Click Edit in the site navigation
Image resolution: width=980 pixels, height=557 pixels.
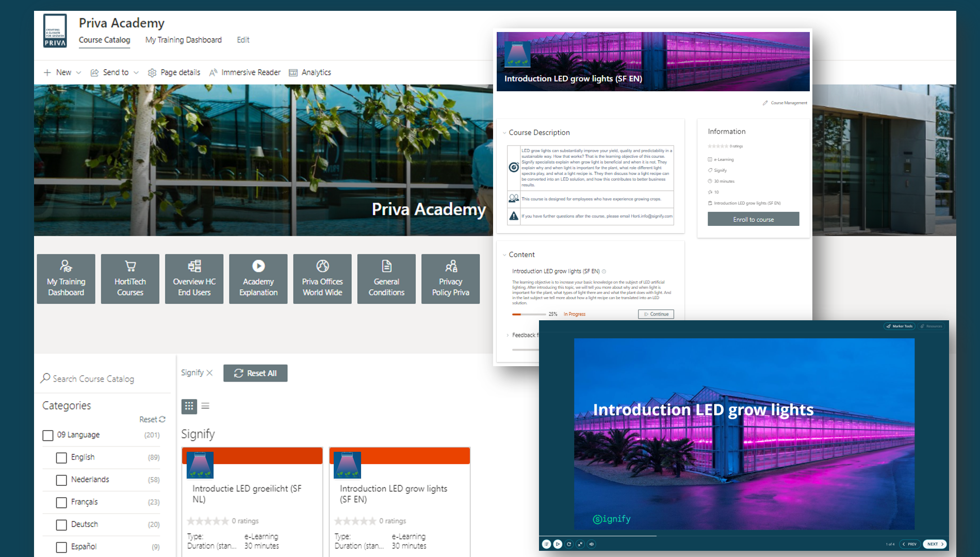pos(243,40)
